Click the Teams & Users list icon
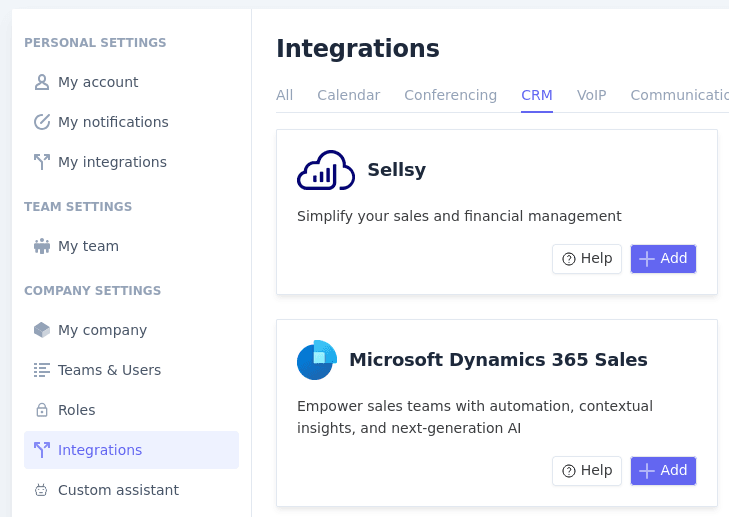Viewport: 729px width, 517px height. [42, 370]
